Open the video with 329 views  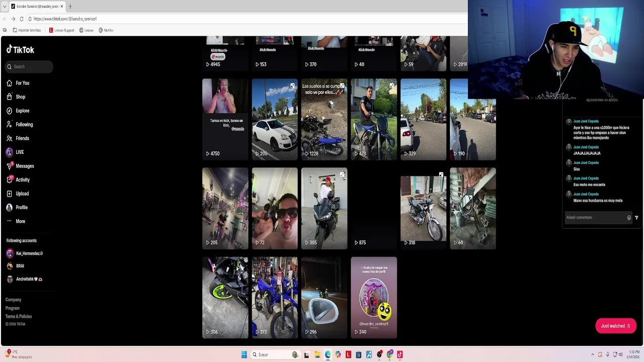423,119
